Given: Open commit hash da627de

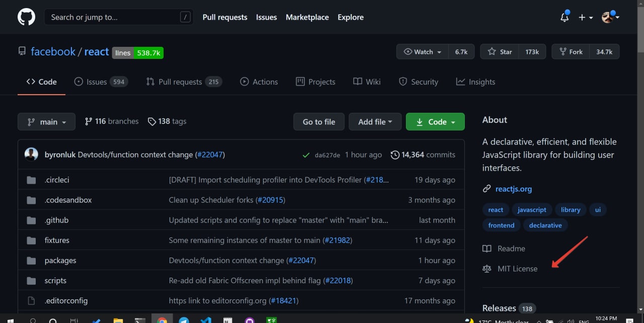Looking at the screenshot, I should [328, 155].
